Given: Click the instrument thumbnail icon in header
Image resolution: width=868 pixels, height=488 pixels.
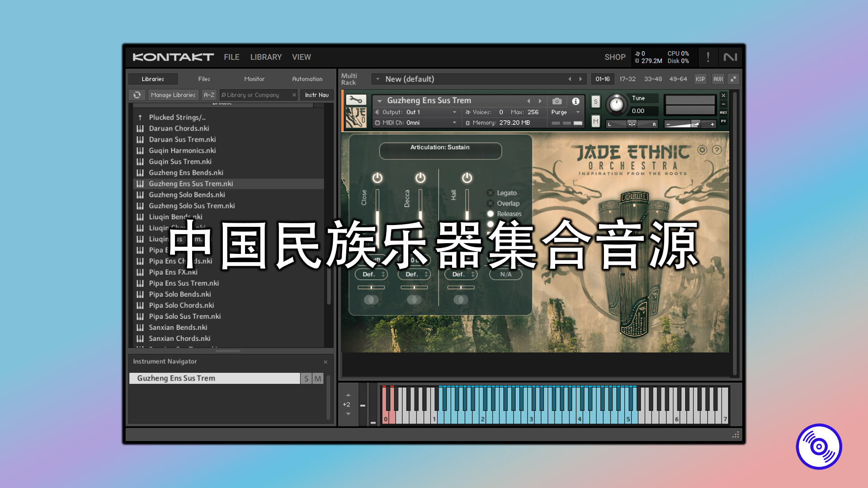Looking at the screenshot, I should [356, 117].
